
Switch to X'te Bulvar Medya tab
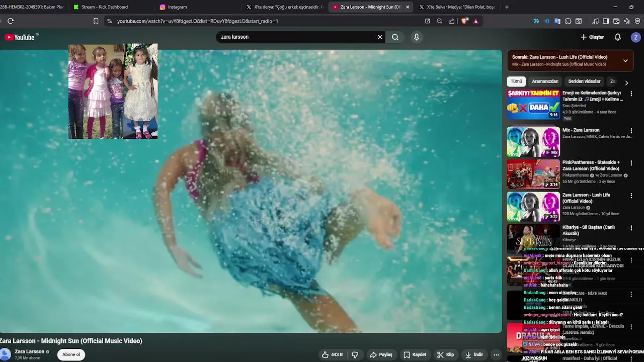coord(458,7)
